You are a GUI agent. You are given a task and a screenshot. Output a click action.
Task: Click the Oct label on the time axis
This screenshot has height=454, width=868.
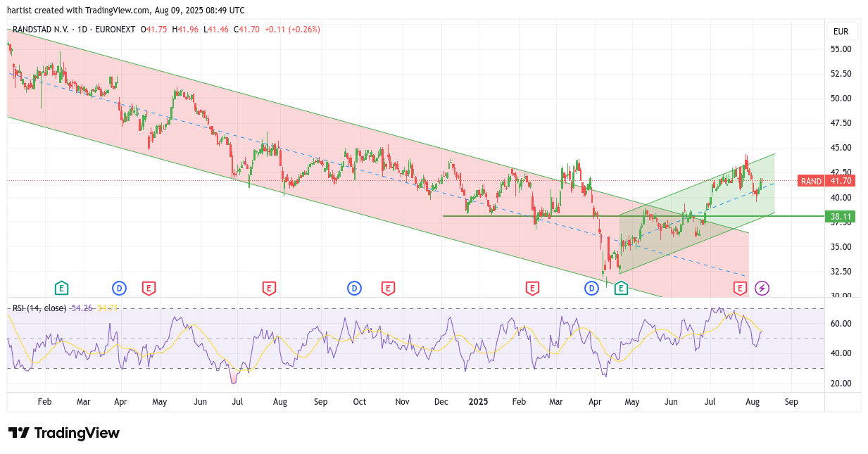coord(360,402)
